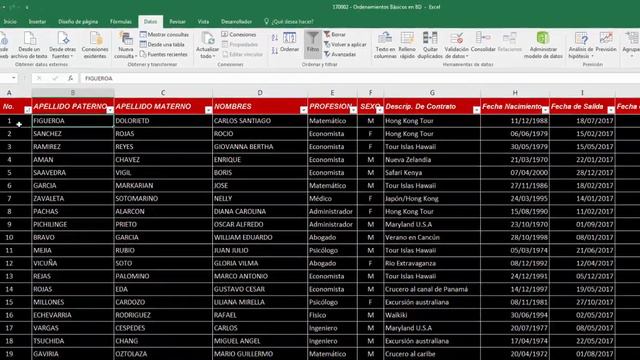
Task: Click Relleno rápido icon
Action: click(407, 45)
